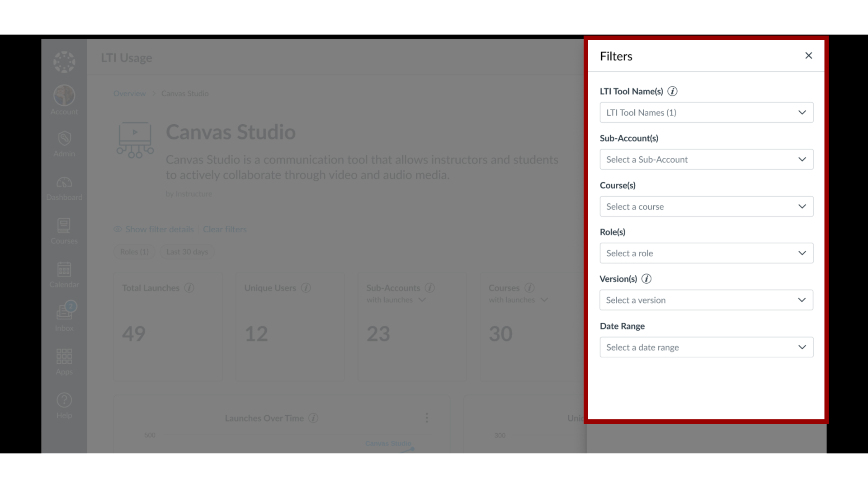Expand Courses with launches chevron
Image resolution: width=868 pixels, height=488 pixels.
544,300
